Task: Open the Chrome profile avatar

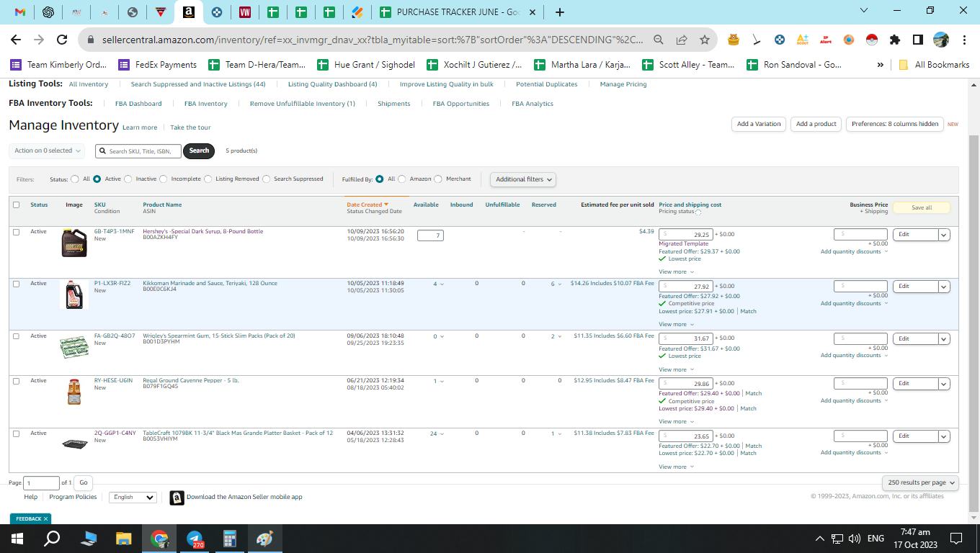Action: tap(941, 40)
